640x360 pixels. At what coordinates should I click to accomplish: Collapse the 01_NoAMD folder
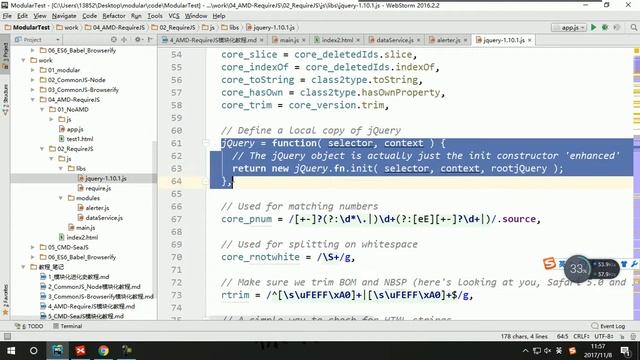(x=42, y=109)
